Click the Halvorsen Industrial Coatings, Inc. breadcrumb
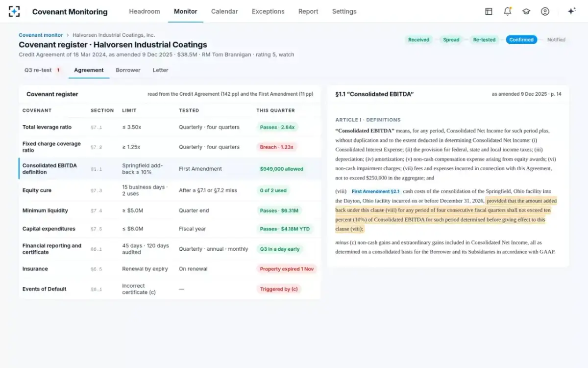588x368 pixels. pyautogui.click(x=114, y=35)
